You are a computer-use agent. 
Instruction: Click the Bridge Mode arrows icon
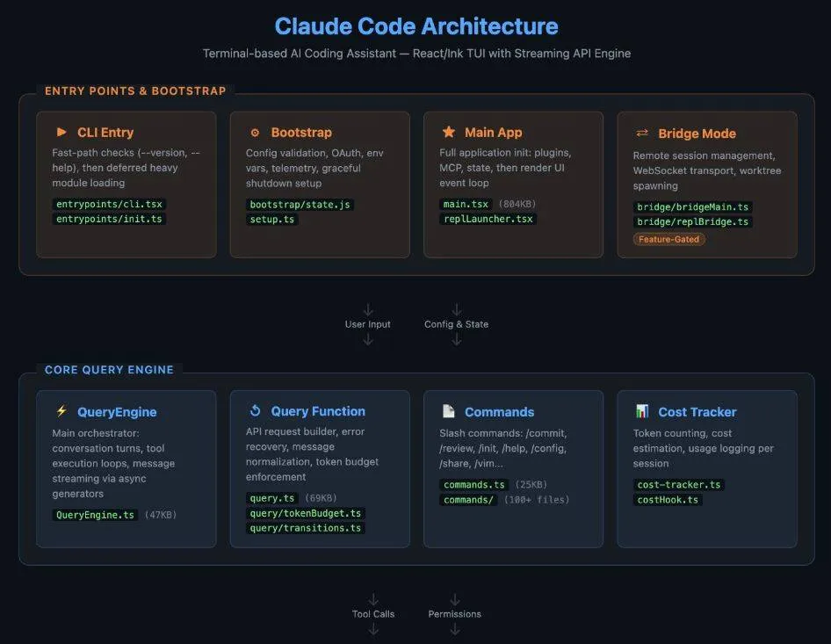[x=642, y=134]
